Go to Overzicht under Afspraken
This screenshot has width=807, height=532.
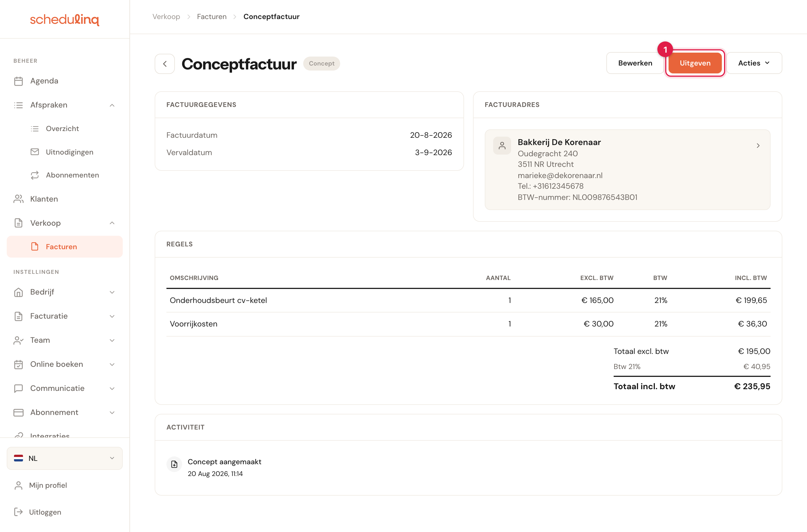tap(62, 129)
